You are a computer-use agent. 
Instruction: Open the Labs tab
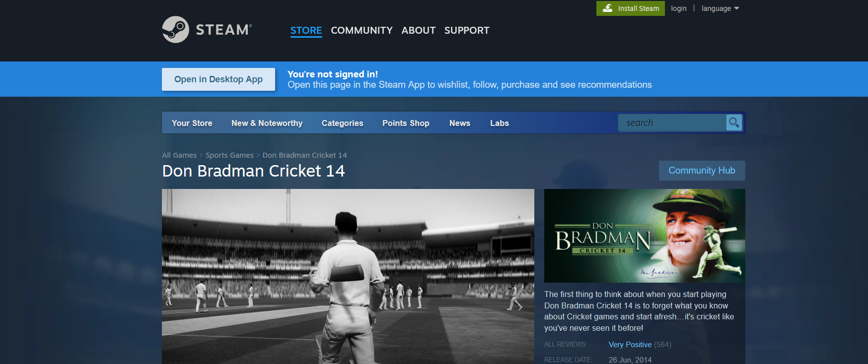tap(499, 123)
